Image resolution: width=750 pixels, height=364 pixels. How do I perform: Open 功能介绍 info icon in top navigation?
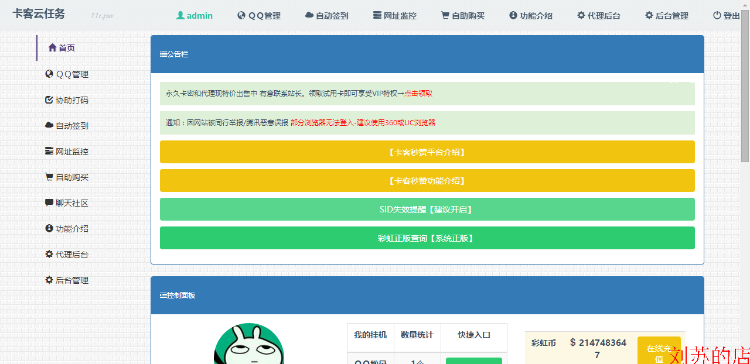point(513,15)
